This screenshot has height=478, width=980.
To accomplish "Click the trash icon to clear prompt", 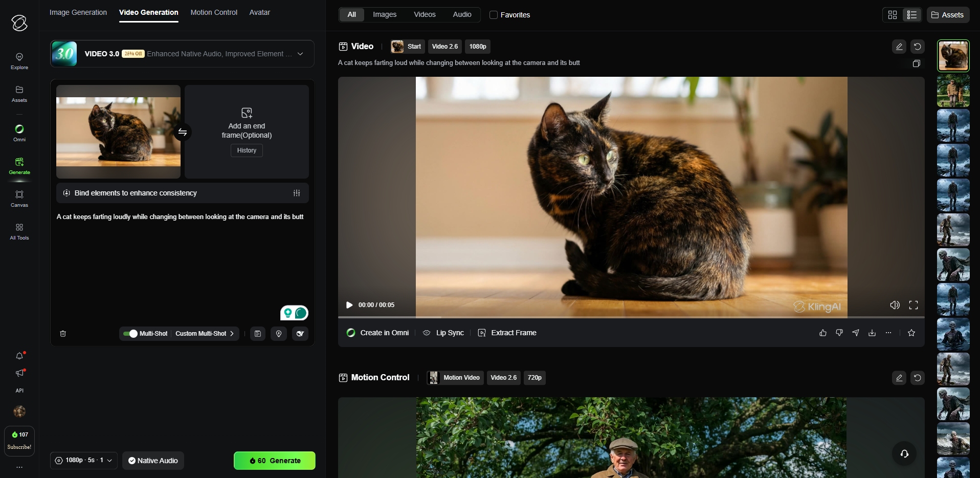I will 63,334.
